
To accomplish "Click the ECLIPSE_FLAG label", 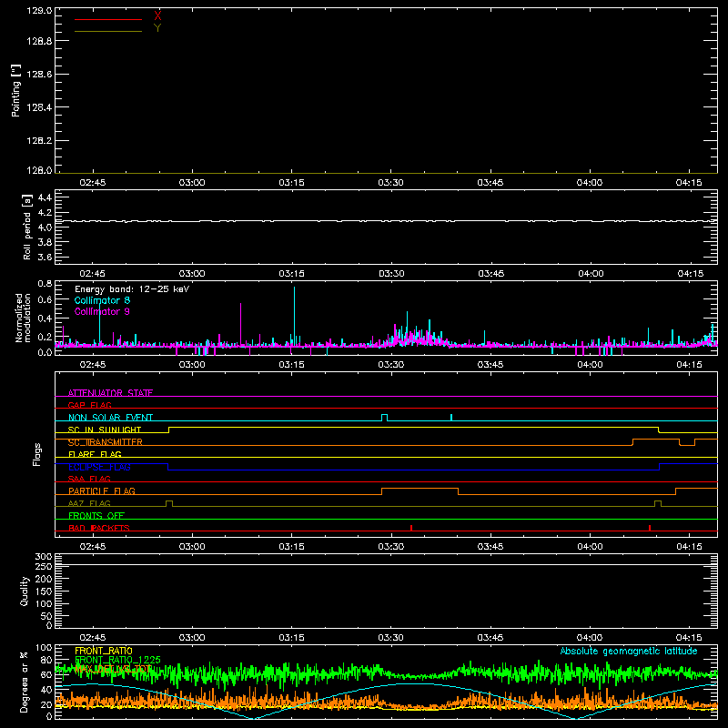I will pos(99,467).
